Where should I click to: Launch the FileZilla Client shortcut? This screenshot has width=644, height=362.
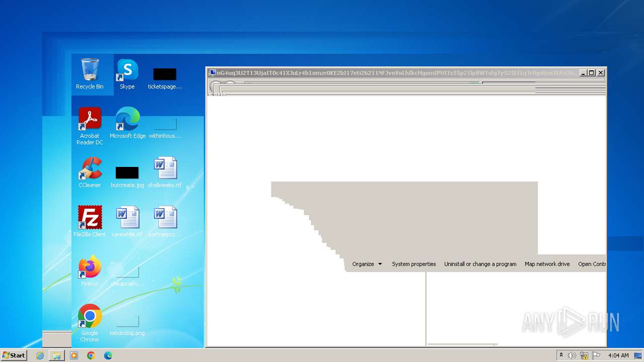coord(90,222)
